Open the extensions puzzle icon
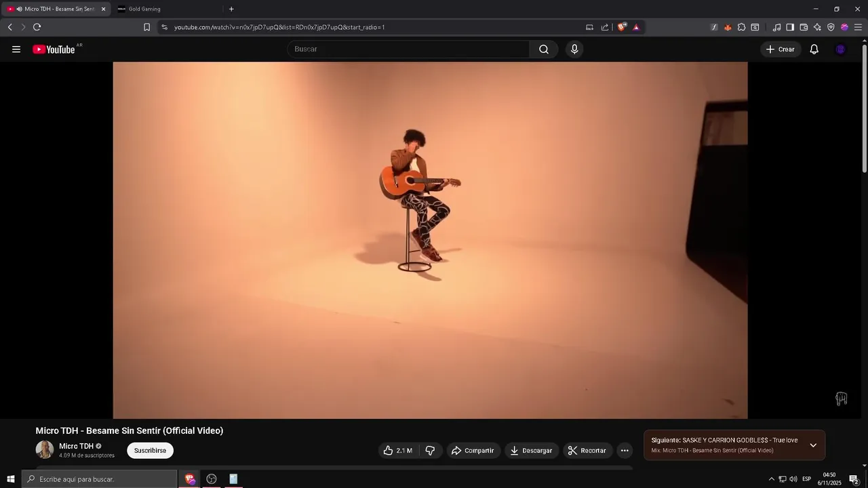 [x=741, y=27]
